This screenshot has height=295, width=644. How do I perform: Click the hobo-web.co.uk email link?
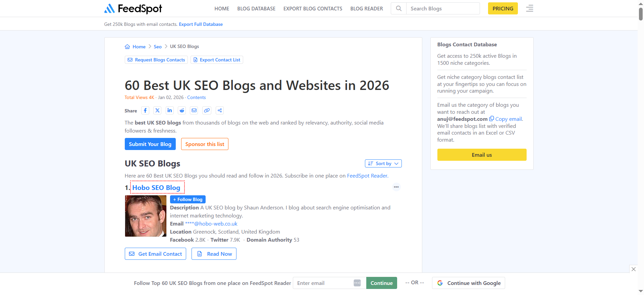(x=211, y=224)
